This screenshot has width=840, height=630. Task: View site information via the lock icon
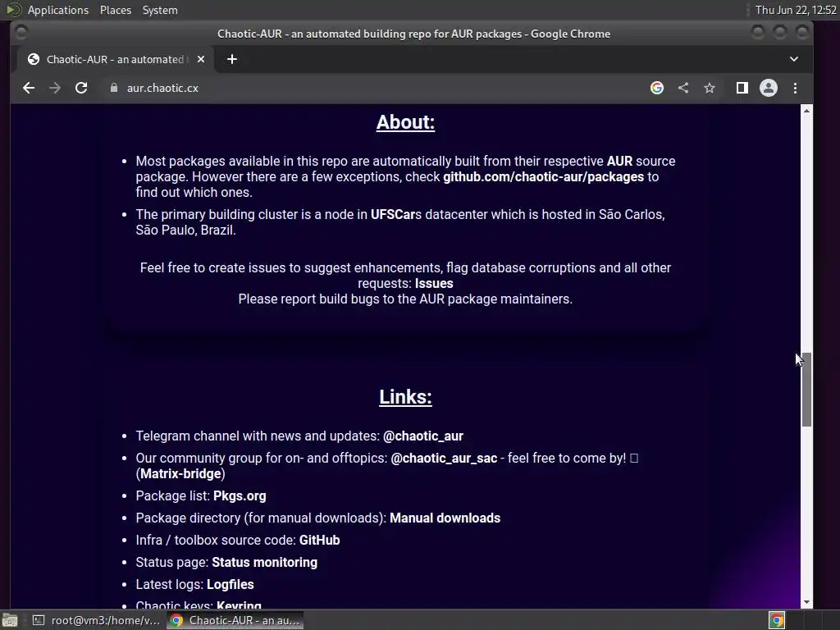(113, 88)
